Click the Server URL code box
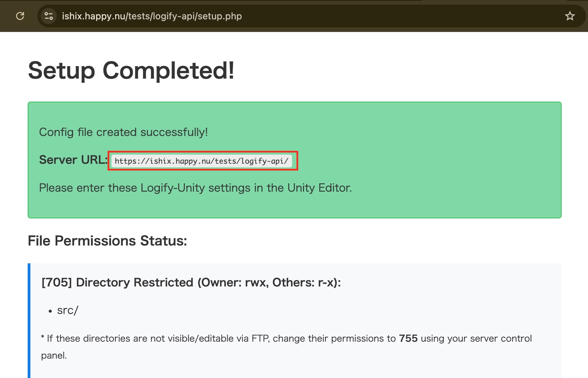 coord(202,161)
